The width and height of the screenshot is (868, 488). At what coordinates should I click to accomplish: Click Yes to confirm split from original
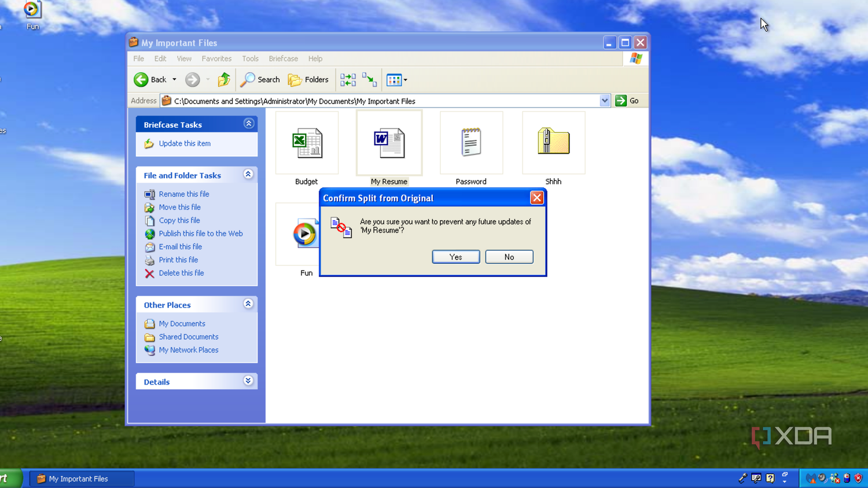[x=455, y=257]
